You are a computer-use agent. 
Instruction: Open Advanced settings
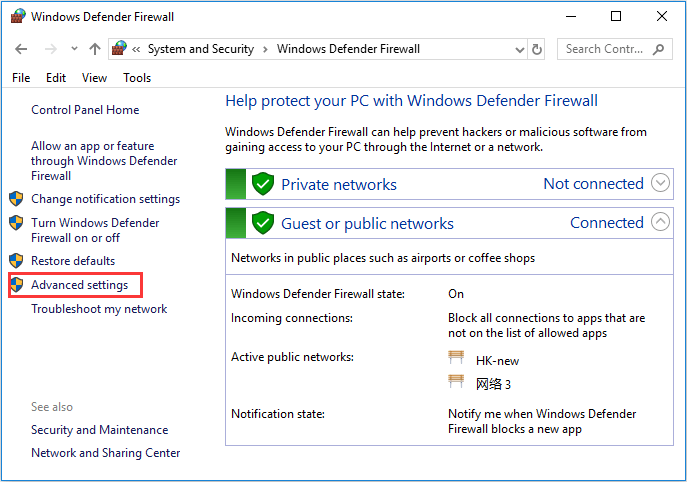80,285
